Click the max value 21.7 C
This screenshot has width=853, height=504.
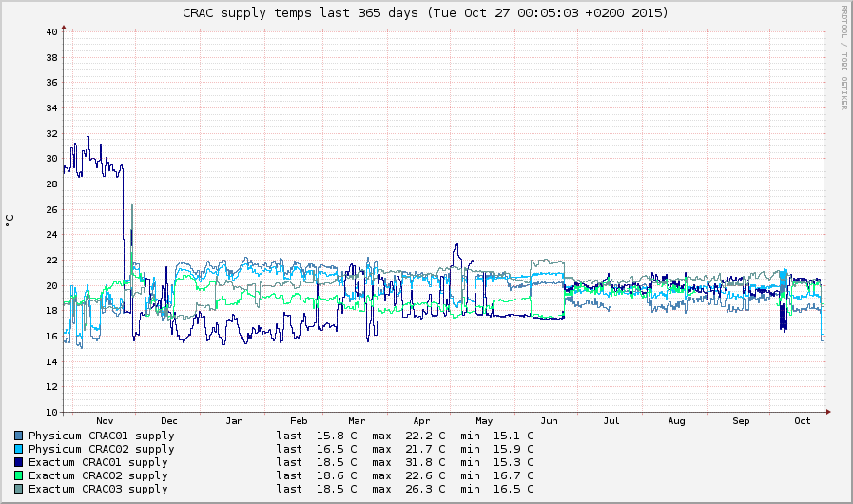[425, 449]
